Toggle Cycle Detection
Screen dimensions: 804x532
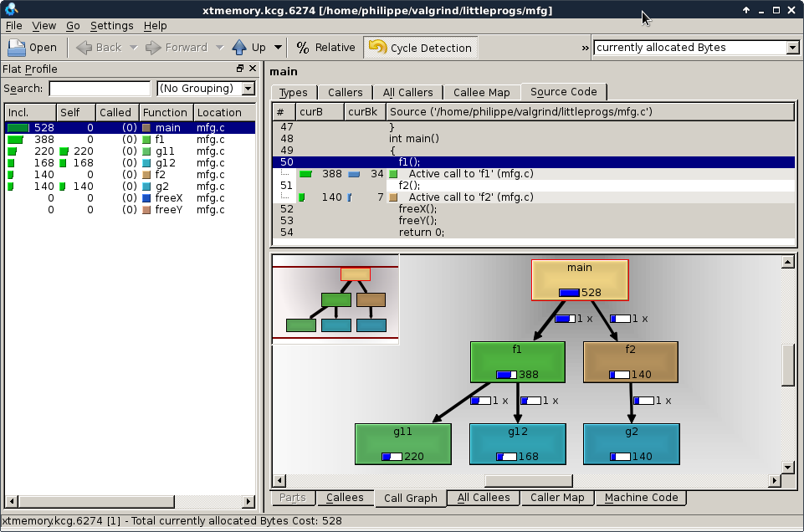pyautogui.click(x=421, y=48)
